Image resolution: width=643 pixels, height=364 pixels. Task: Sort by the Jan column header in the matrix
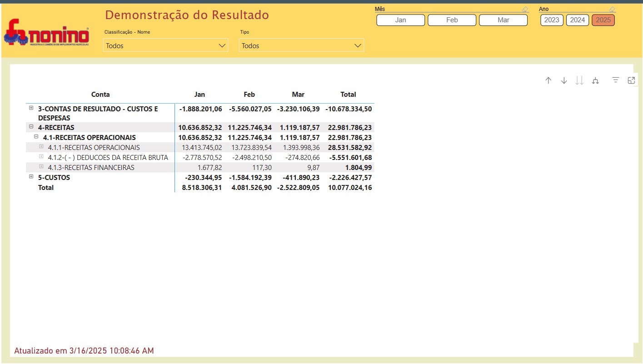pyautogui.click(x=199, y=95)
